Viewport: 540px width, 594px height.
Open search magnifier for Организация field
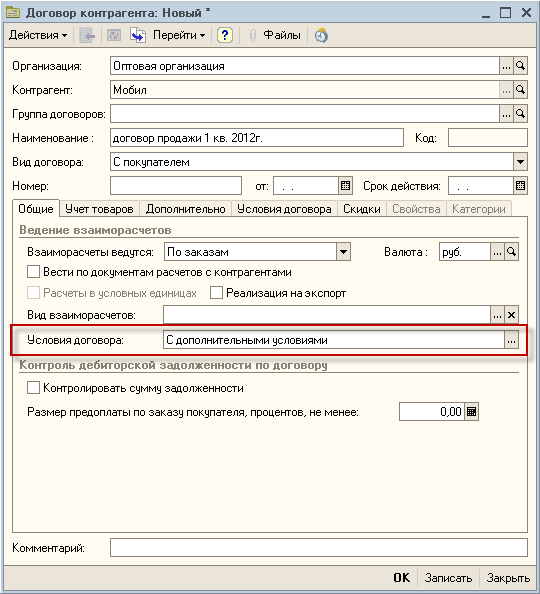[521, 66]
